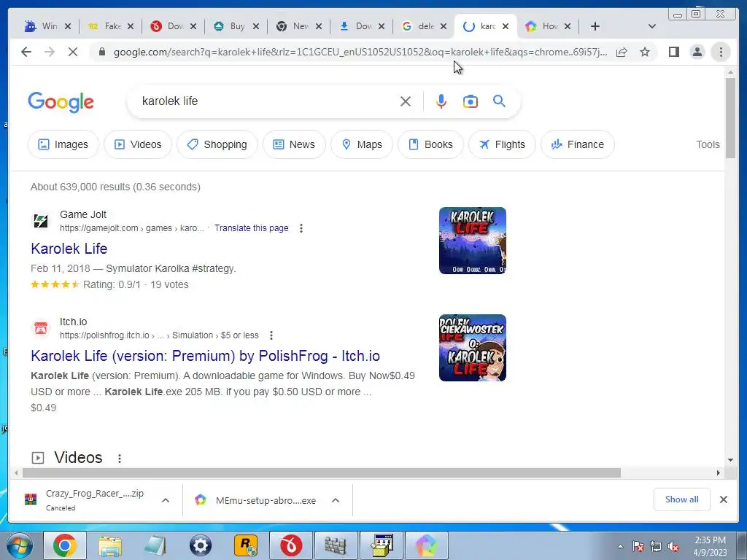Switch to the dele Google tab

(x=419, y=26)
